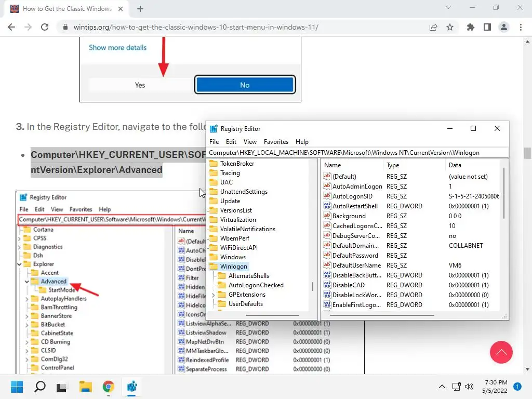Click the webpage vertical scrollbar thumb

point(527,153)
